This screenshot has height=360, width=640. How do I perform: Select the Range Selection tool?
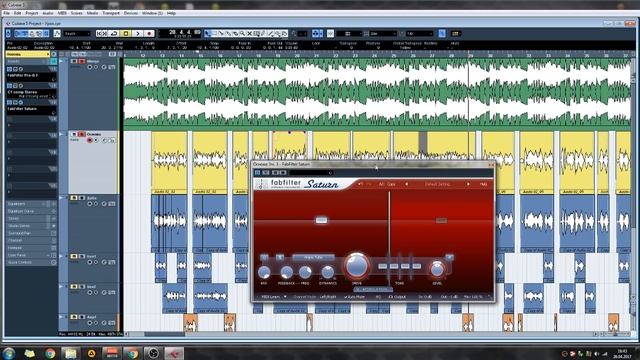(x=214, y=33)
